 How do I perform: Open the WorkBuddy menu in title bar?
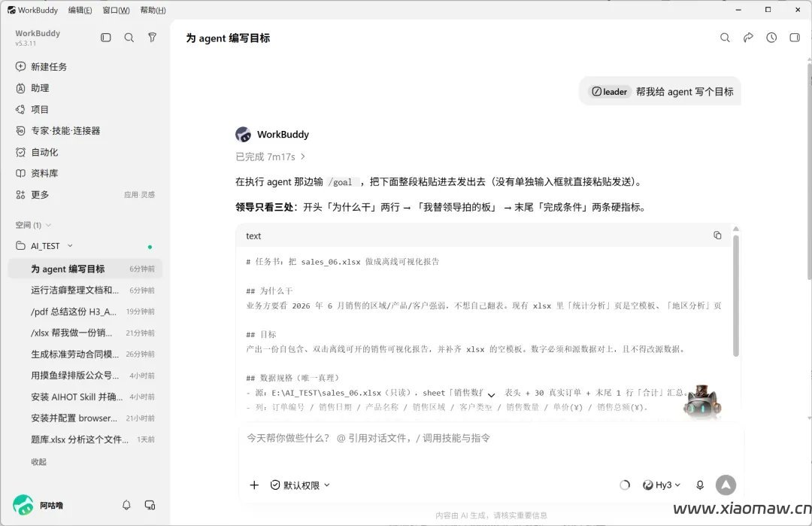(x=32, y=10)
